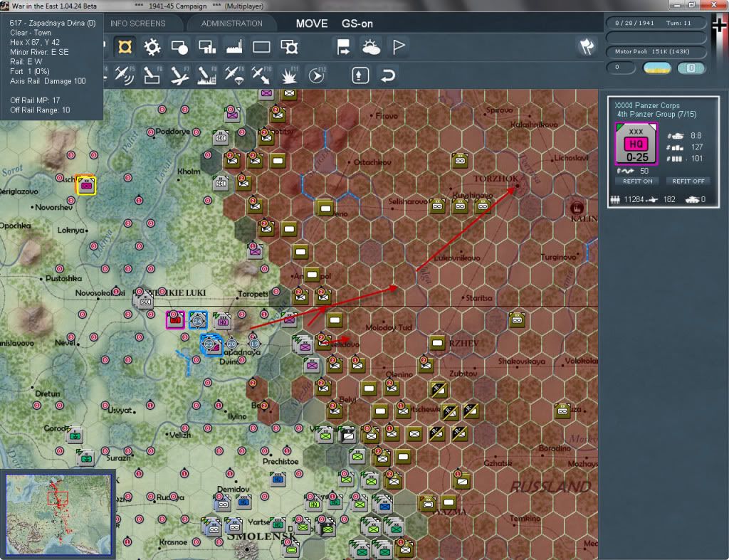
Task: Select the F9 air transport parachute icon
Action: click(x=234, y=75)
